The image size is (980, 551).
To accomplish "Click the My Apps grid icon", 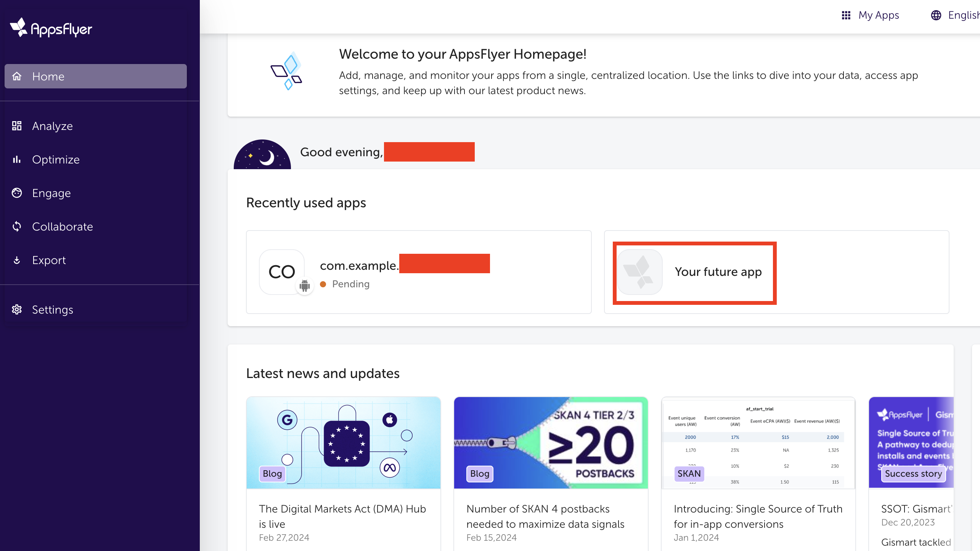I will tap(846, 15).
